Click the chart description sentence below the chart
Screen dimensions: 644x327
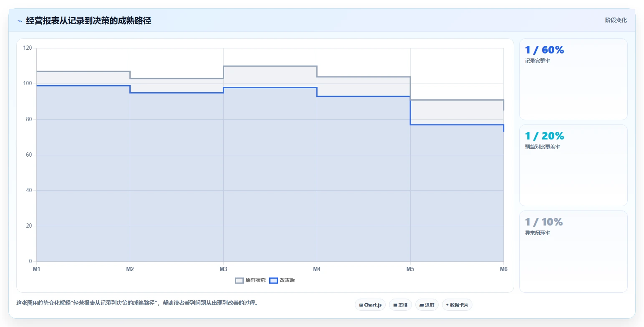pos(137,303)
